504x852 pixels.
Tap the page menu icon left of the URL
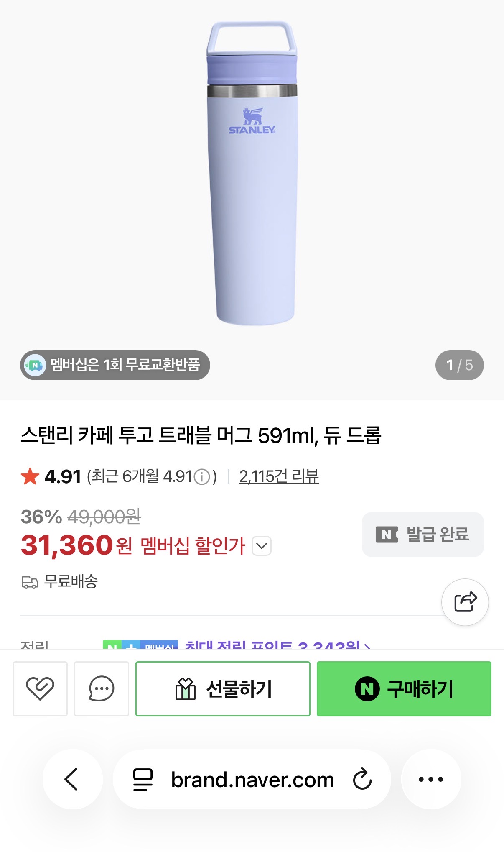(x=143, y=779)
